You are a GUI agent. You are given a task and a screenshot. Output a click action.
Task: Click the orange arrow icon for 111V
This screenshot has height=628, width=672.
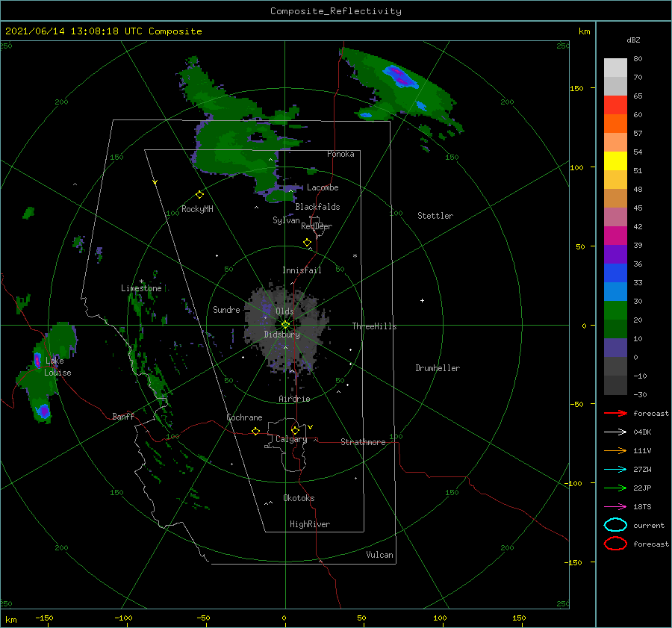click(x=615, y=450)
